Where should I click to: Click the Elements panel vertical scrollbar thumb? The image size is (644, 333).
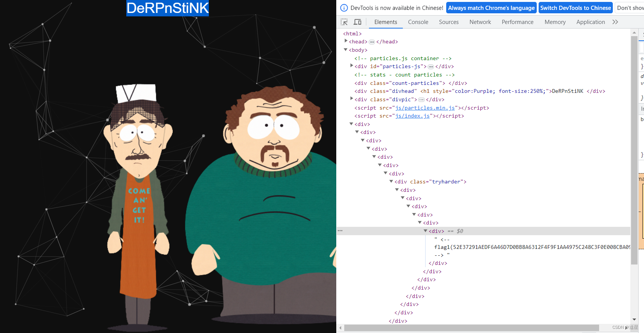634,150
